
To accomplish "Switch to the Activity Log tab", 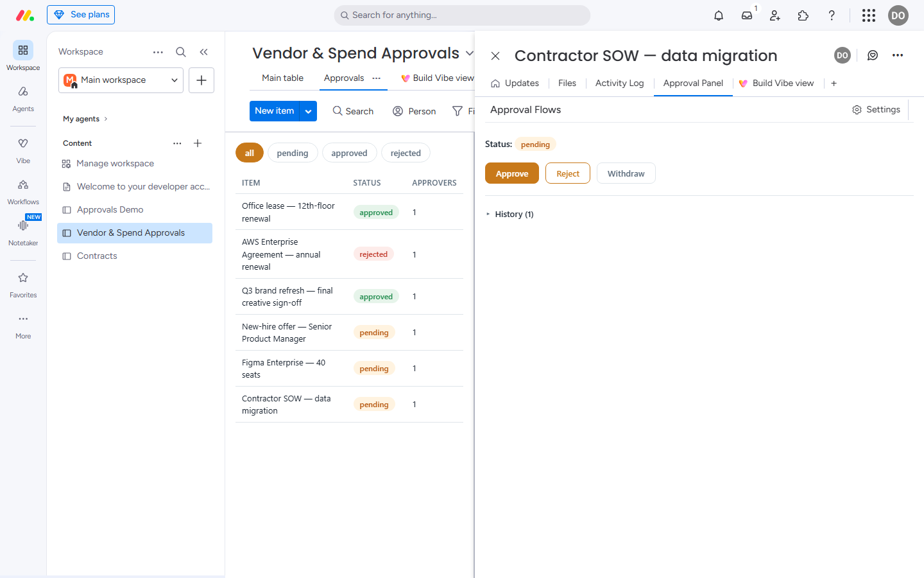I will [619, 83].
